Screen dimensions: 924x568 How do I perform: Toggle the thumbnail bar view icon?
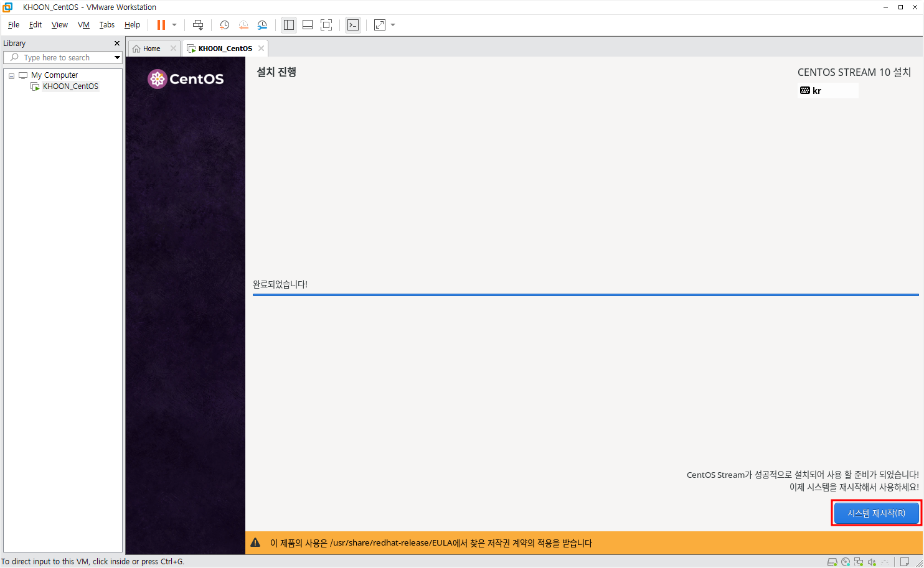point(308,25)
